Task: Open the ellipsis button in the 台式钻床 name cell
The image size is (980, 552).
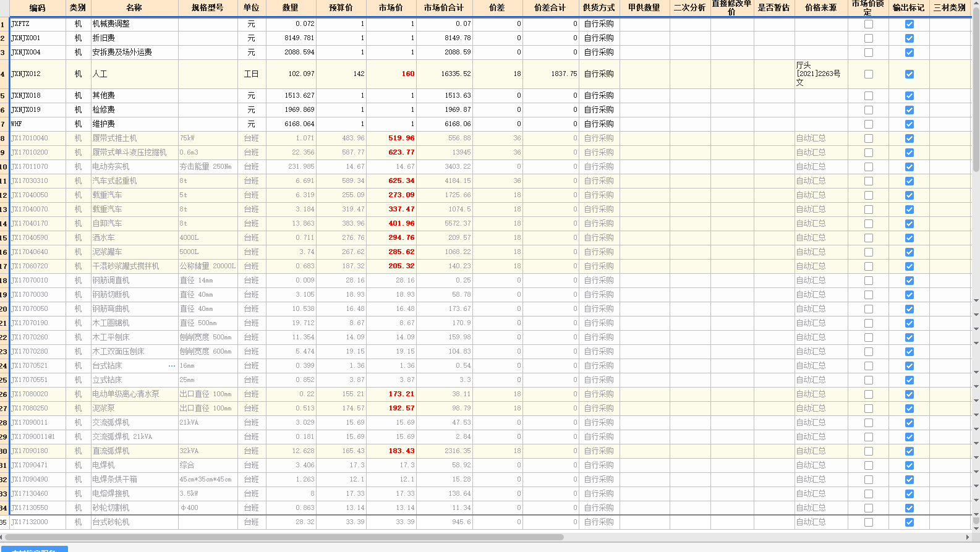Action: click(172, 366)
